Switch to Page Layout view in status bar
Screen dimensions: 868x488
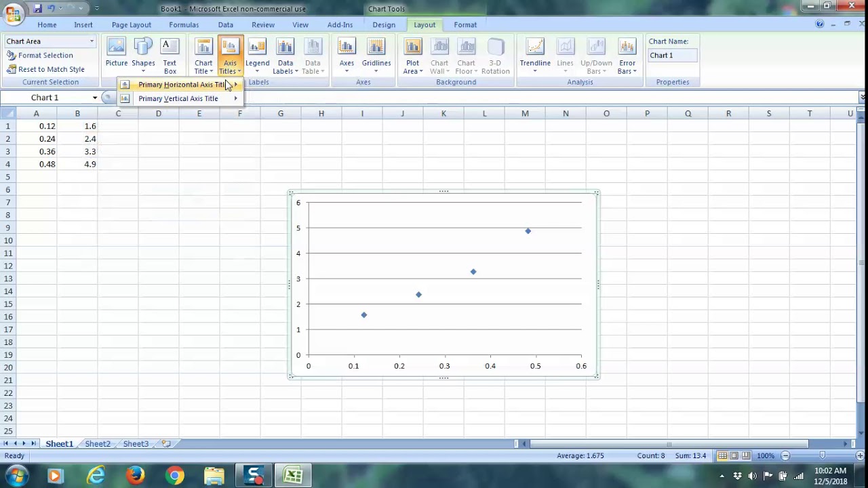click(x=734, y=456)
